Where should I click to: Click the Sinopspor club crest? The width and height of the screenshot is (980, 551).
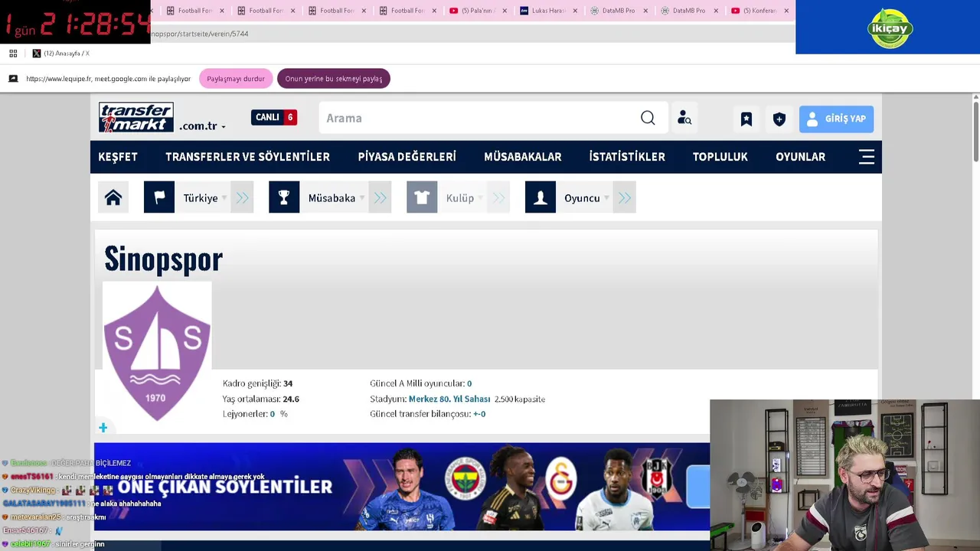pyautogui.click(x=157, y=354)
